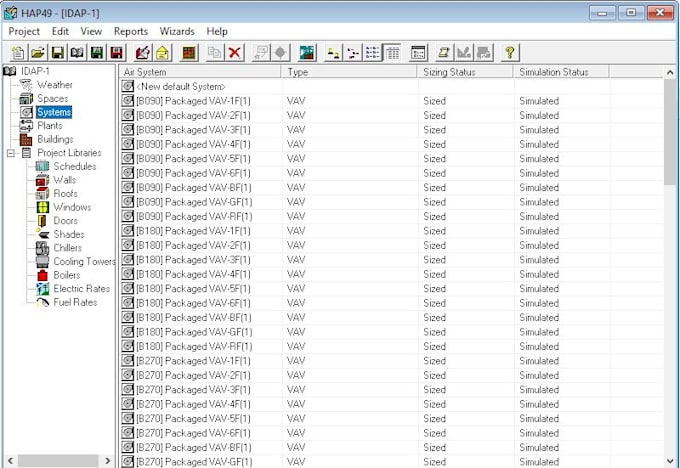
Task: Open the Project menu
Action: 24,31
